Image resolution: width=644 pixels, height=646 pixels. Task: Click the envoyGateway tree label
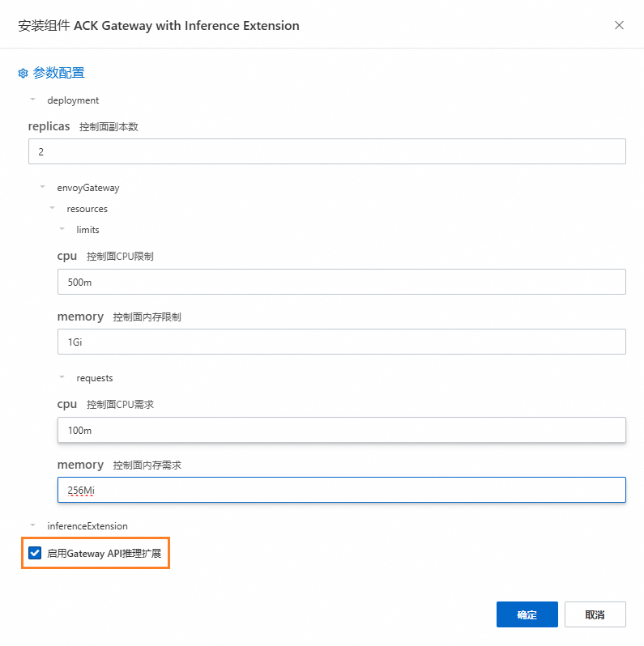[88, 188]
